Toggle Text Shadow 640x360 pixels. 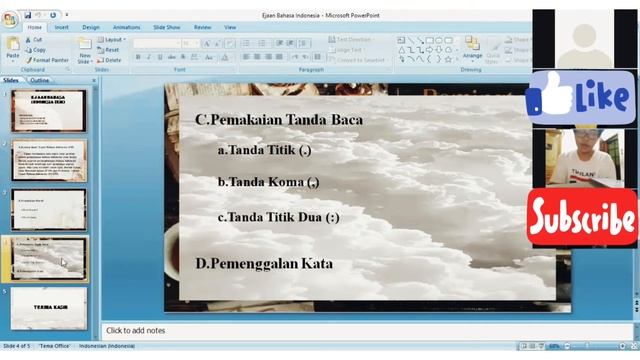183,57
